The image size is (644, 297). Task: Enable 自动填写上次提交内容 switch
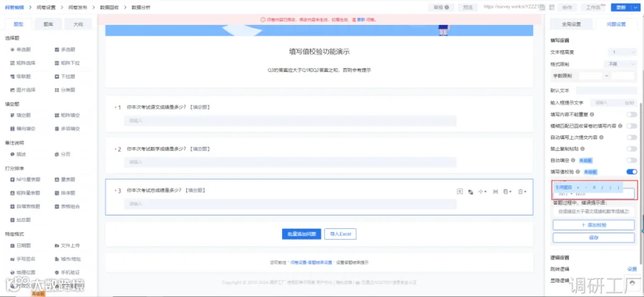pos(631,137)
